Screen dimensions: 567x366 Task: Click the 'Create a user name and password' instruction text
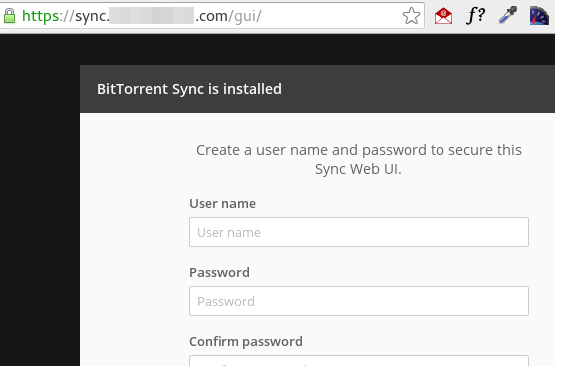point(359,159)
